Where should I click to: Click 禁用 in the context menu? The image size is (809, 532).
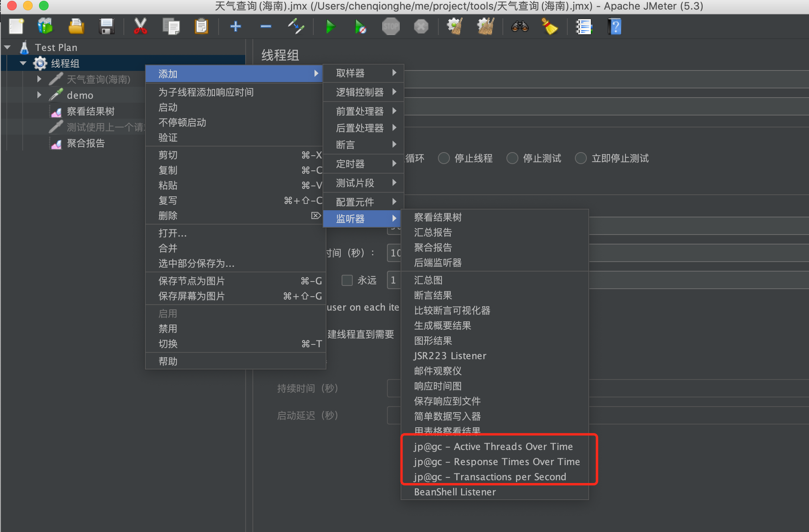tap(168, 329)
